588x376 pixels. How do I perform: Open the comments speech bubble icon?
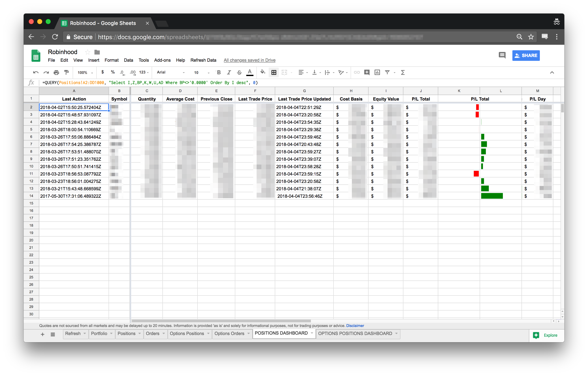click(x=502, y=55)
